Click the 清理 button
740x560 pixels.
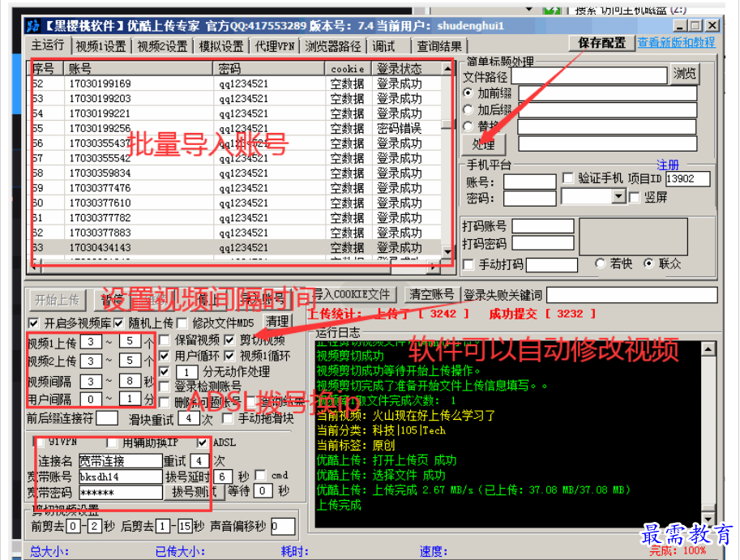[x=277, y=322]
